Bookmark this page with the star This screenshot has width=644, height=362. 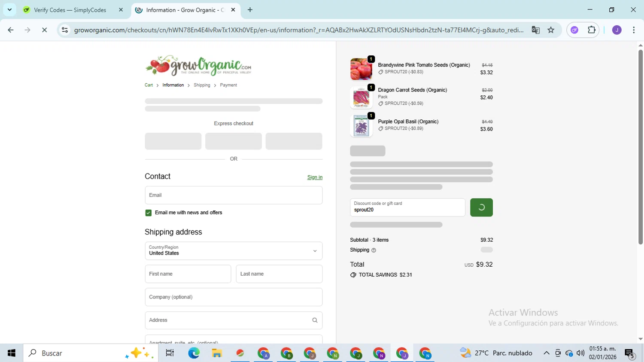coord(551,30)
